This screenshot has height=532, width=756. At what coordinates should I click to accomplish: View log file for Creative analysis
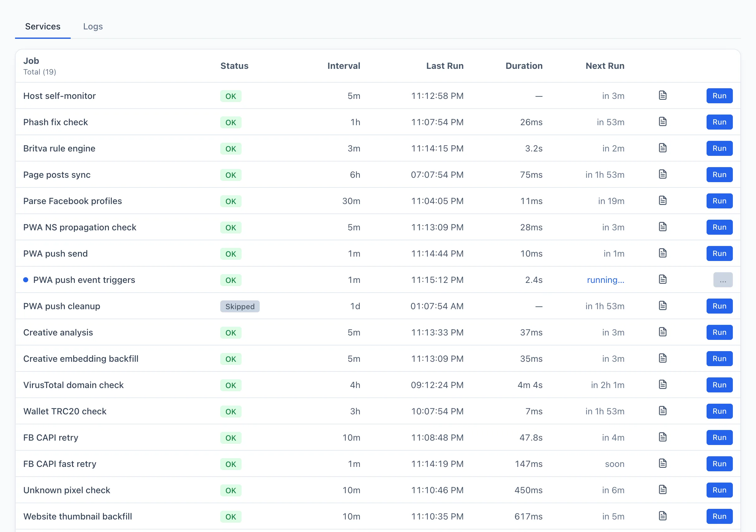point(662,332)
